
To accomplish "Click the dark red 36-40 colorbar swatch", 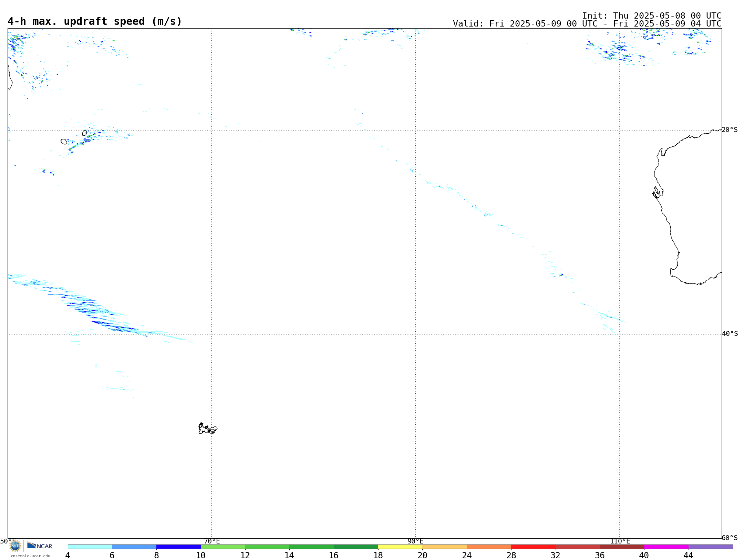I will (x=622, y=547).
